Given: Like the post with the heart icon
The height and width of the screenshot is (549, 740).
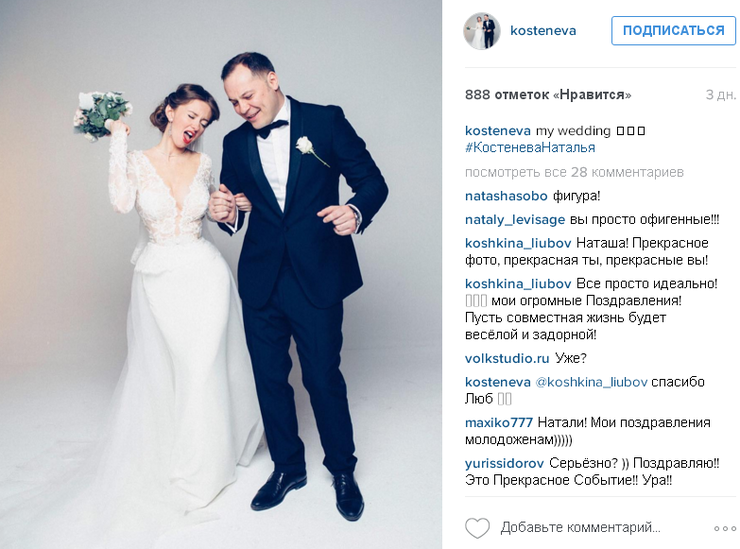Looking at the screenshot, I should pyautogui.click(x=477, y=528).
